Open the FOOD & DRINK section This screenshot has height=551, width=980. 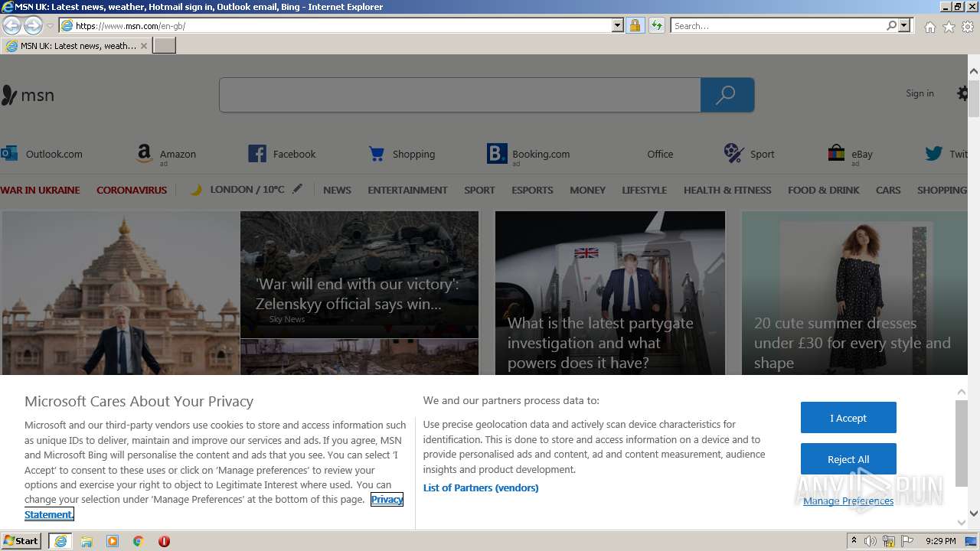pyautogui.click(x=824, y=190)
